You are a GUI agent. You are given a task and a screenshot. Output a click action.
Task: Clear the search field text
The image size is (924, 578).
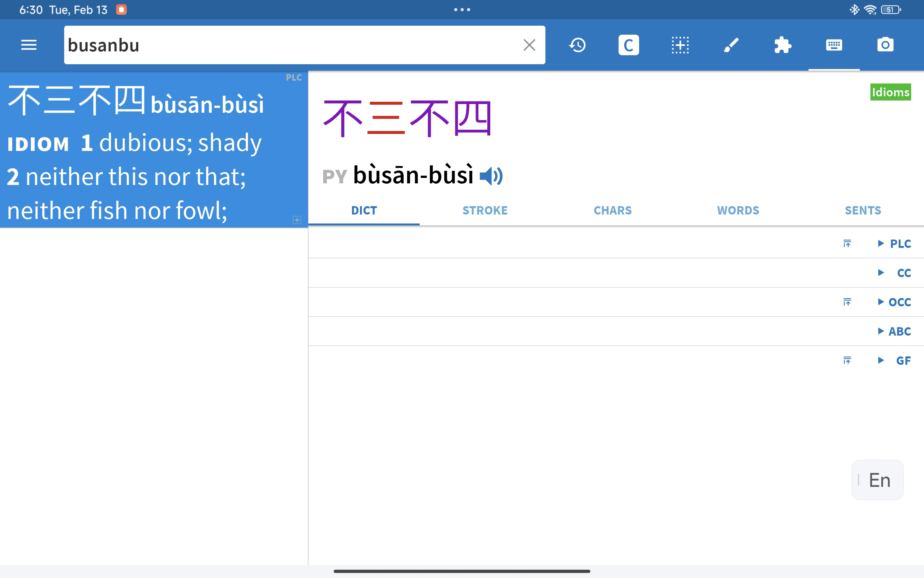click(529, 45)
